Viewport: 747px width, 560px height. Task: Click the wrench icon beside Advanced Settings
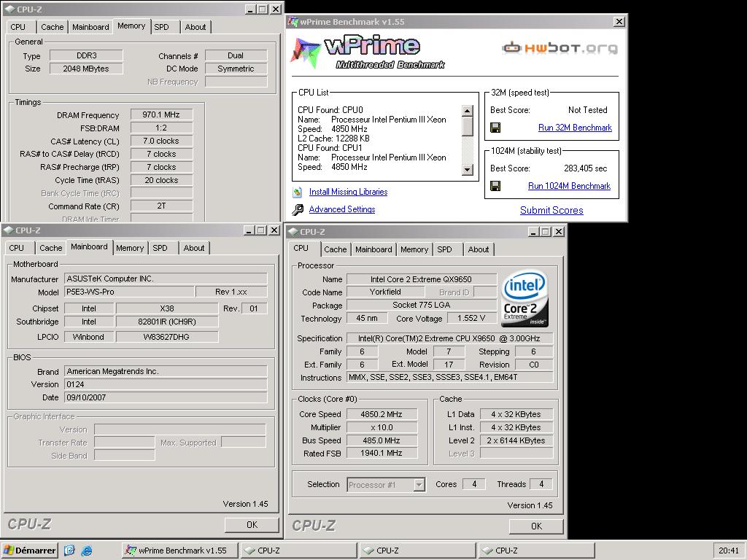(x=298, y=209)
